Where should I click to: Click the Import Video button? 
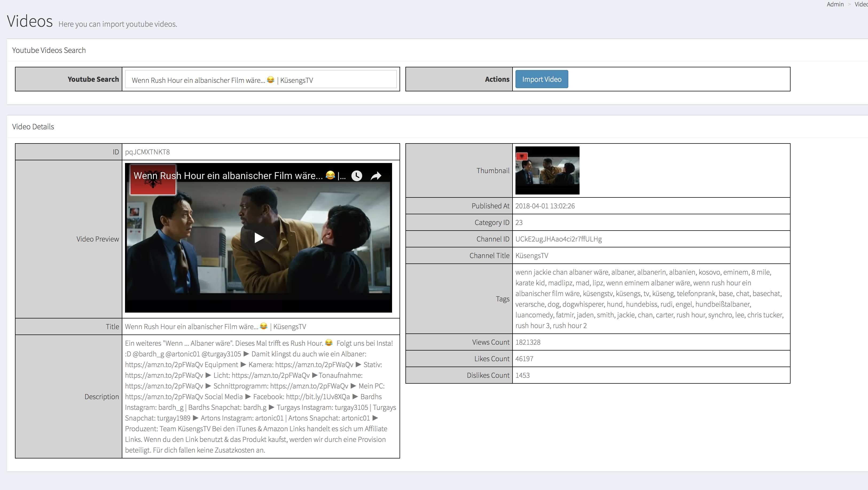click(x=541, y=79)
